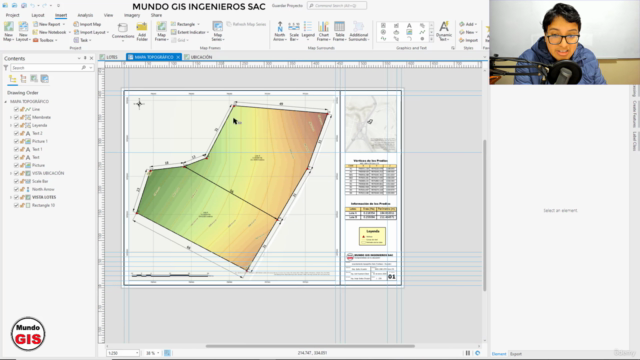The image size is (640, 360).
Task: Click the New Layout icon
Action: (23, 31)
